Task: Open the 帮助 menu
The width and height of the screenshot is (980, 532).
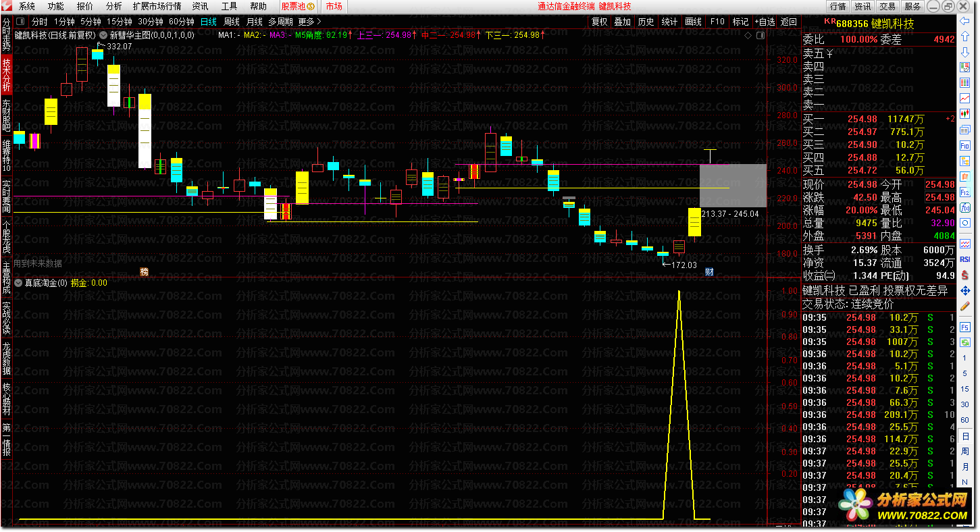Action: coord(259,6)
